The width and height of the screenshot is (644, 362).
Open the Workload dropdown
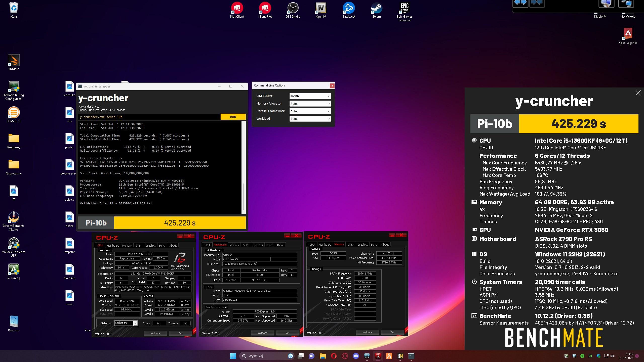click(310, 119)
